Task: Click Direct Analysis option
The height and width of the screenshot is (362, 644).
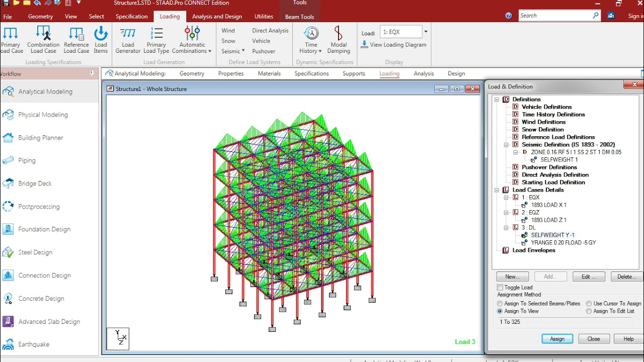Action: (270, 31)
